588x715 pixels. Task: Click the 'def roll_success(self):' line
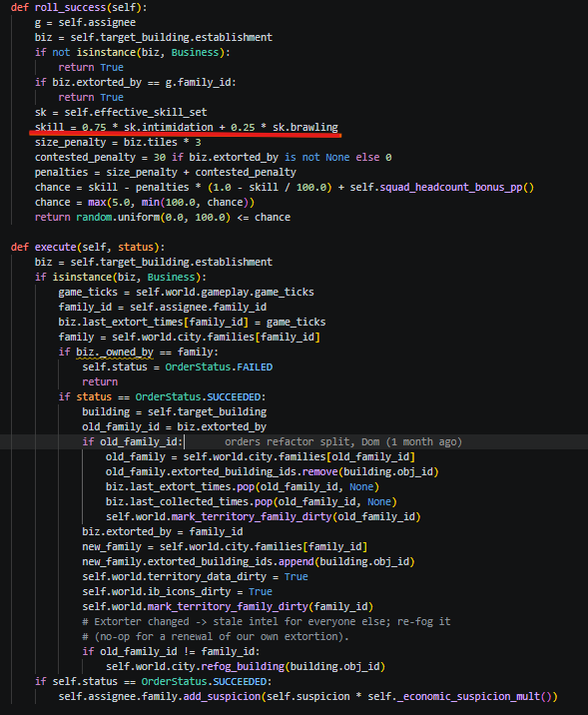click(x=79, y=7)
